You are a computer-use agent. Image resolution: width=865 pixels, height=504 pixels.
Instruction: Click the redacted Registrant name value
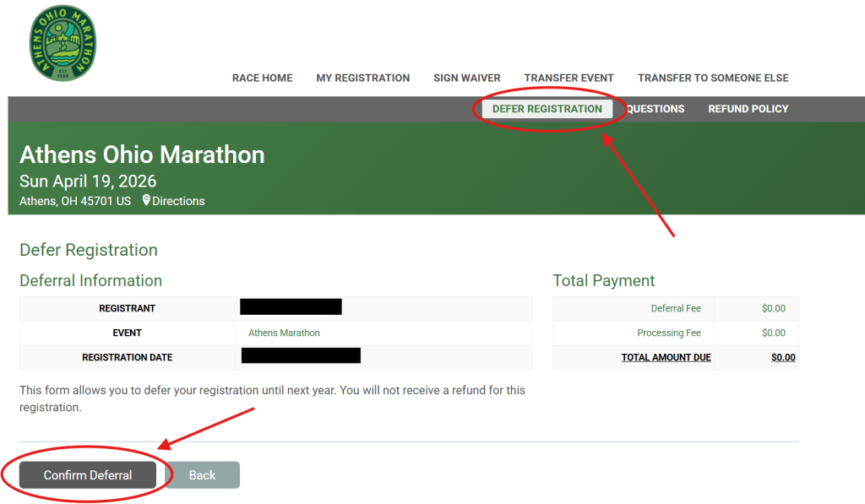coord(291,307)
